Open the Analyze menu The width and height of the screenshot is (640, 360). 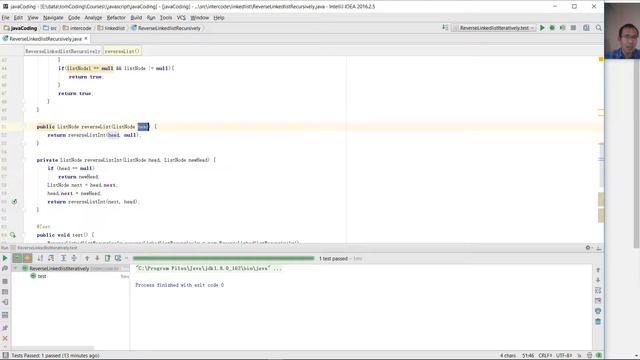pos(93,18)
